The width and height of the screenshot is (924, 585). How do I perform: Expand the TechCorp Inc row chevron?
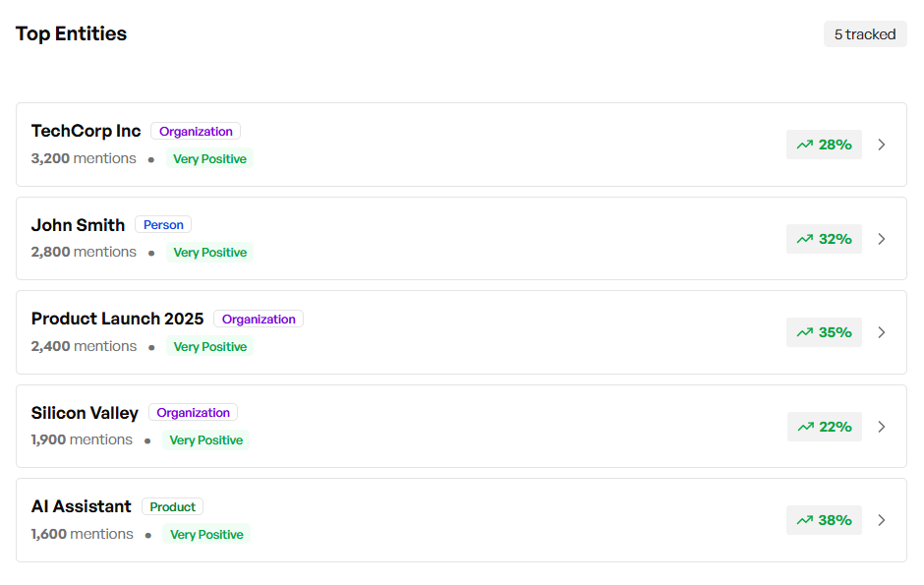click(x=882, y=145)
